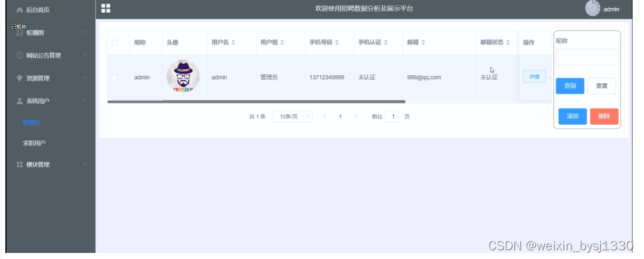This screenshot has height=259, width=644.
Task: Click the 重置 reset button
Action: 601,86
